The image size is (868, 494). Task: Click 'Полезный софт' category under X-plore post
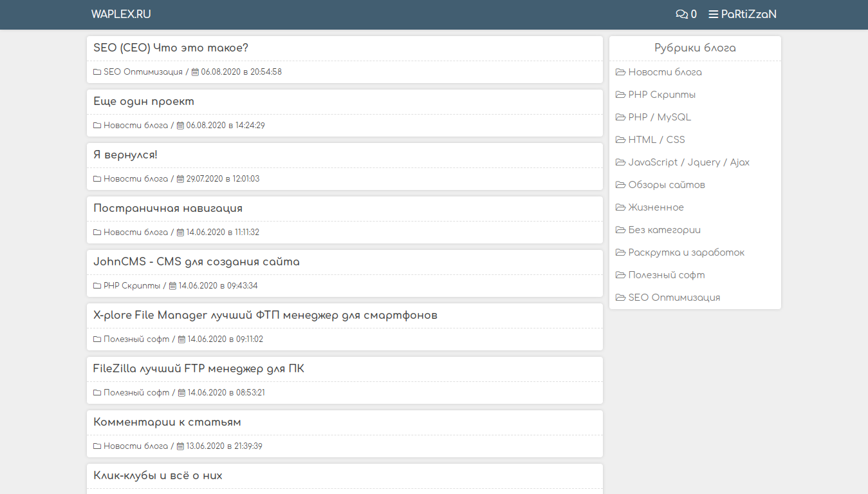coord(136,339)
